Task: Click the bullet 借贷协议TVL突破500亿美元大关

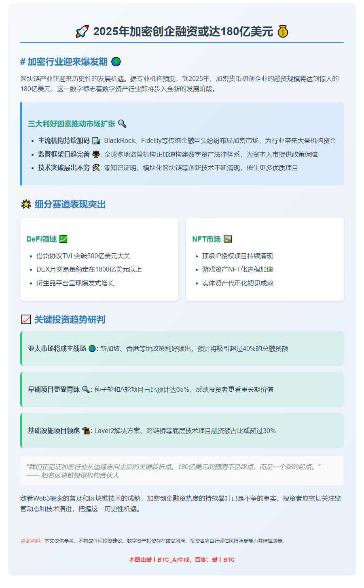Action: point(83,256)
